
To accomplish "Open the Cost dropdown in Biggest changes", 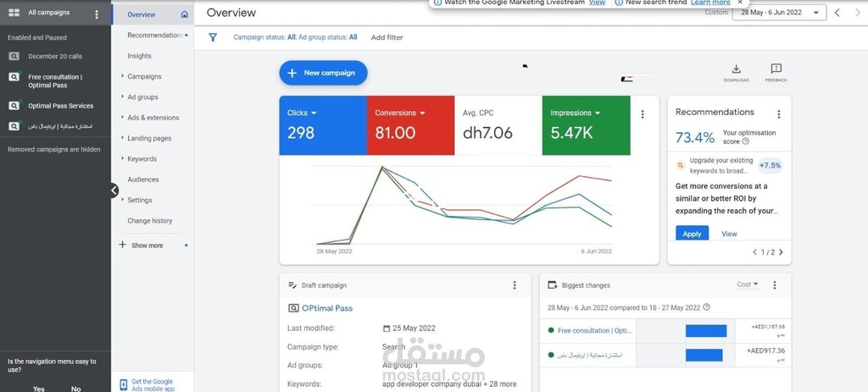I will tap(748, 284).
